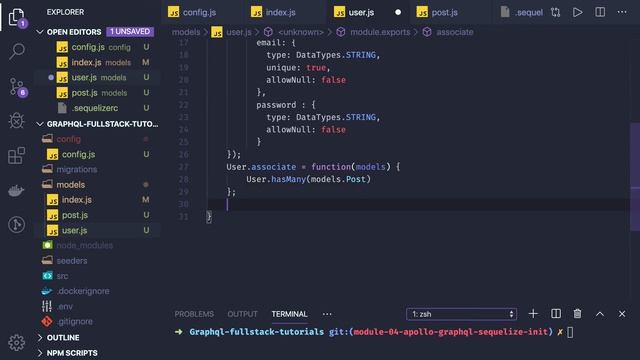This screenshot has width=640, height=360.
Task: Open index.js file under models folder
Action: (98, 200)
